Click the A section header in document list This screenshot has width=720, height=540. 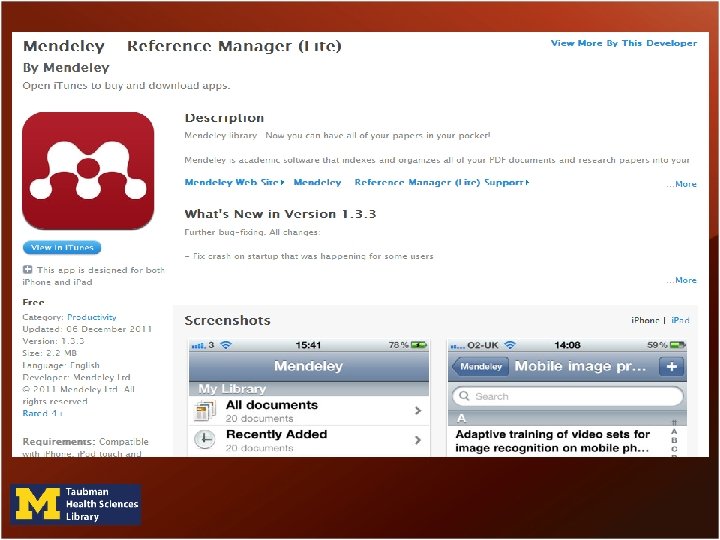click(558, 418)
